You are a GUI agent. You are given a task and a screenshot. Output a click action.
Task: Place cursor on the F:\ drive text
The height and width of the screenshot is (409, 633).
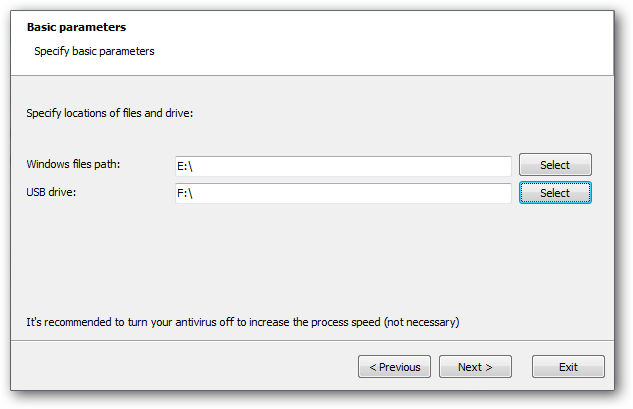tap(184, 193)
